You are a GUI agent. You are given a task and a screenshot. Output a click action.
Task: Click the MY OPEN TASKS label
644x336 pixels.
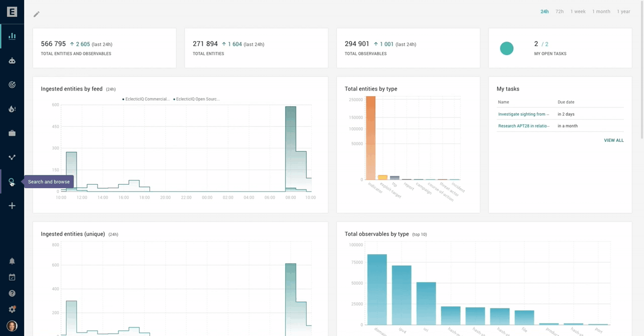(x=550, y=53)
